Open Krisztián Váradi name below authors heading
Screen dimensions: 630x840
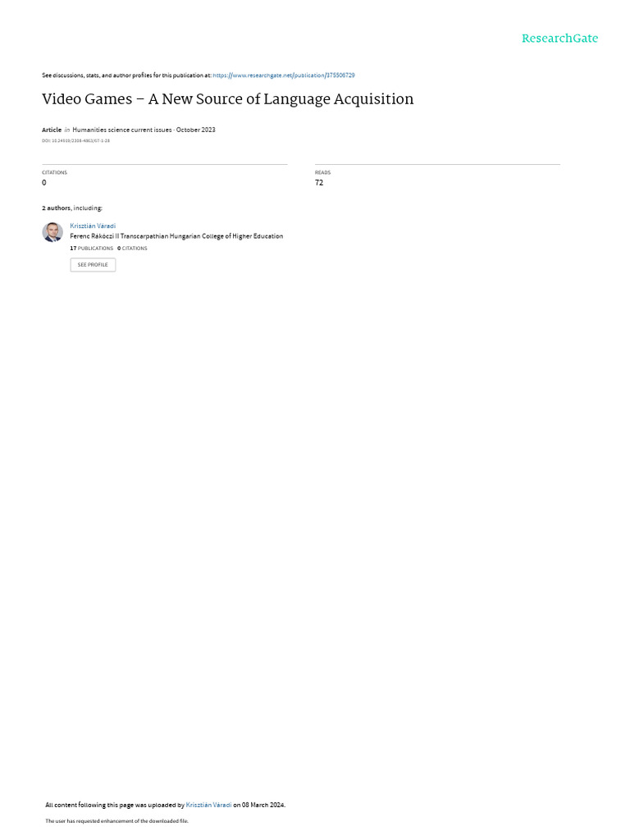93,226
